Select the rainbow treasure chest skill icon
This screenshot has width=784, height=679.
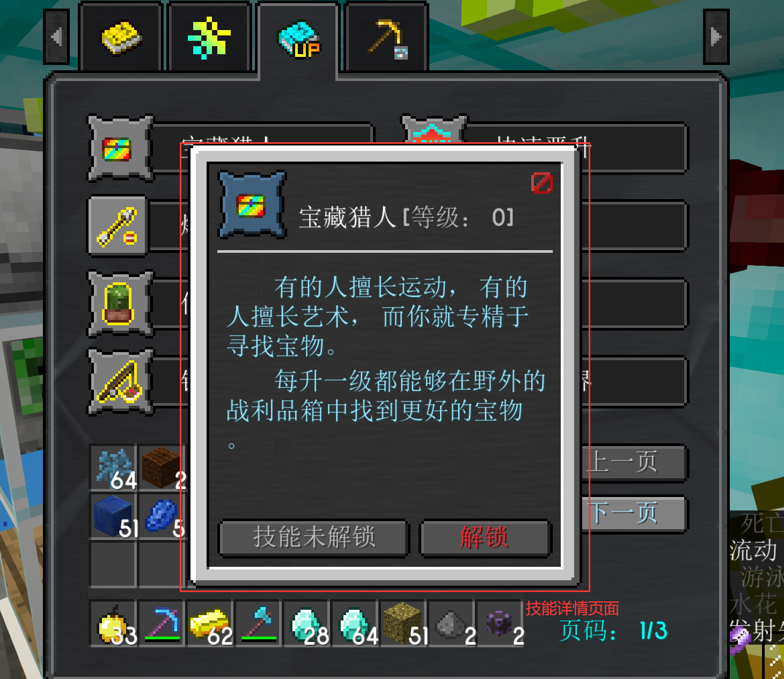(120, 148)
